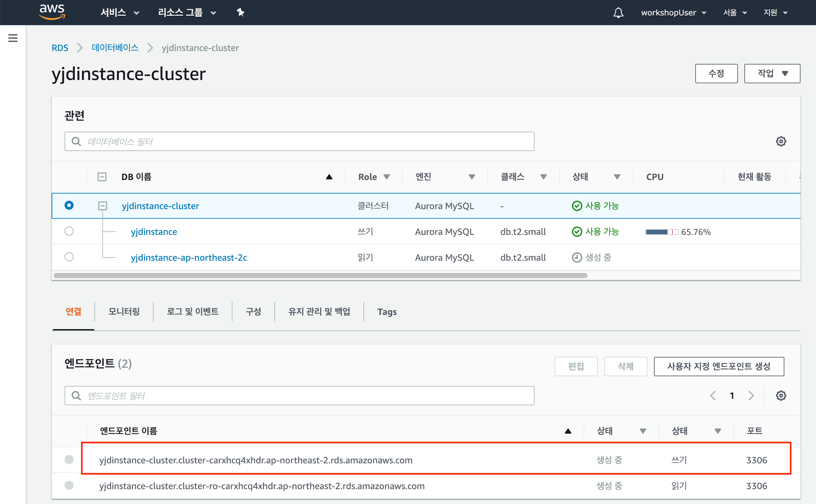Viewport: 816px width, 504px height.
Task: Open the hamburger side navigation menu
Action: coord(13,38)
